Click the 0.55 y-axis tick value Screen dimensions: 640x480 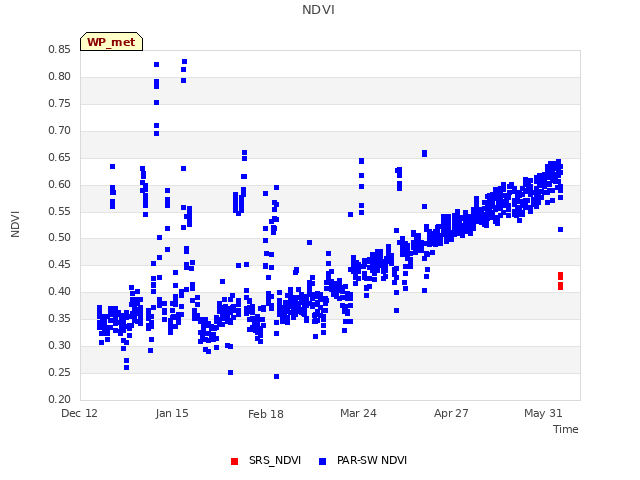tap(59, 211)
